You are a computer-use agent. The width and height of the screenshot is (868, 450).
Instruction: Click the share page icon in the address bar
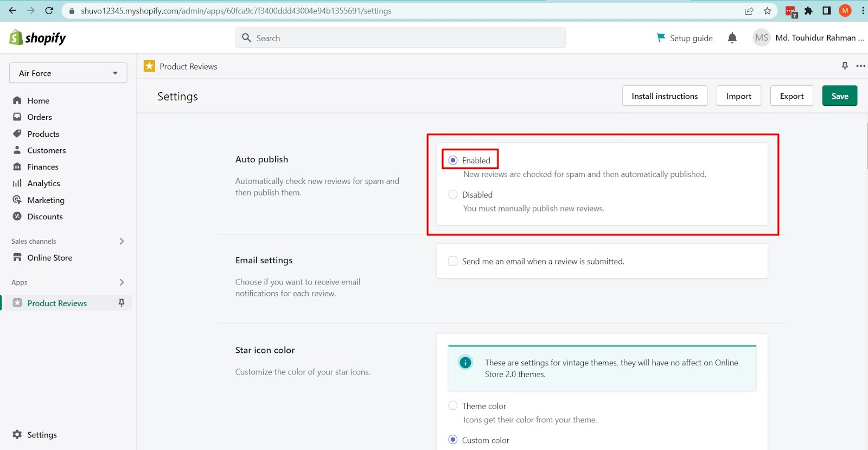click(749, 11)
